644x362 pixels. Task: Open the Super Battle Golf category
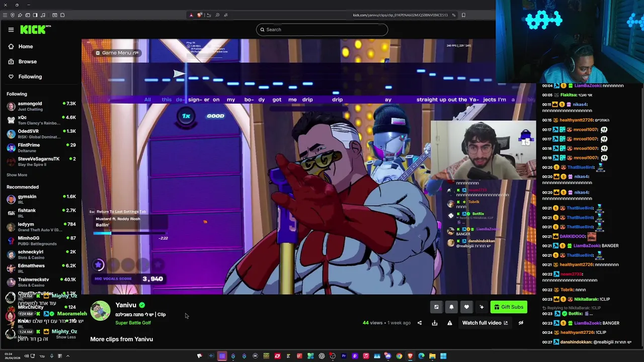coord(133,323)
